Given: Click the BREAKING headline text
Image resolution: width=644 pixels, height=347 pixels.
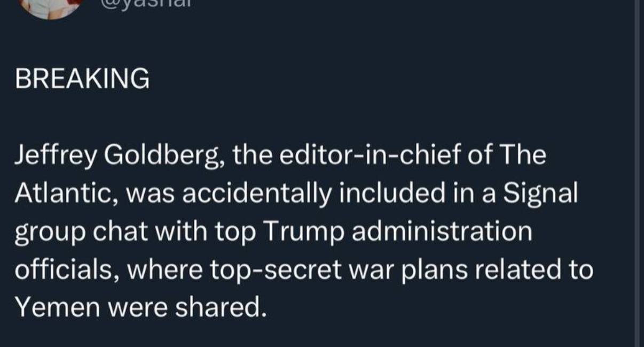Looking at the screenshot, I should pos(82,79).
